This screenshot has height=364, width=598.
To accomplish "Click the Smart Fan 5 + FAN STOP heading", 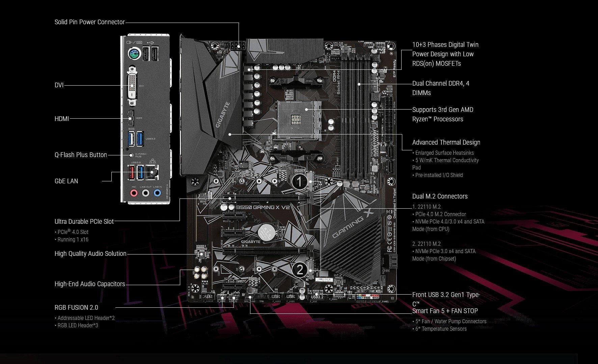I will tap(445, 311).
